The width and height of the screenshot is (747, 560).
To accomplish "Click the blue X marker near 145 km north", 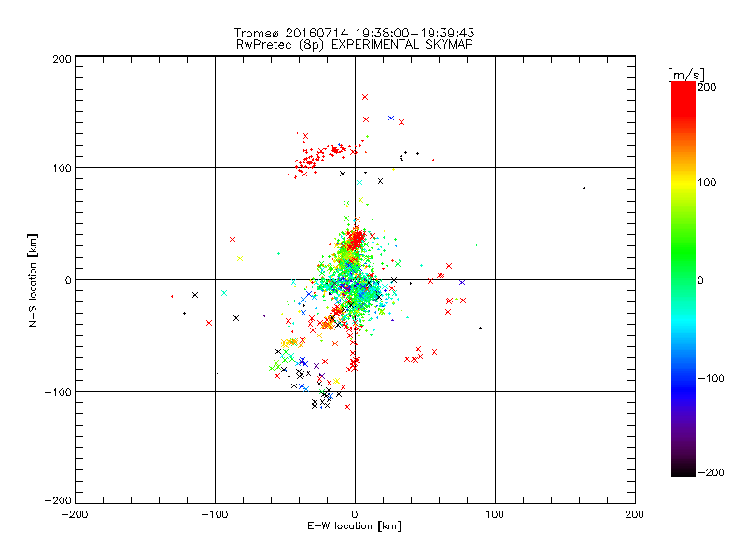I will point(391,119).
